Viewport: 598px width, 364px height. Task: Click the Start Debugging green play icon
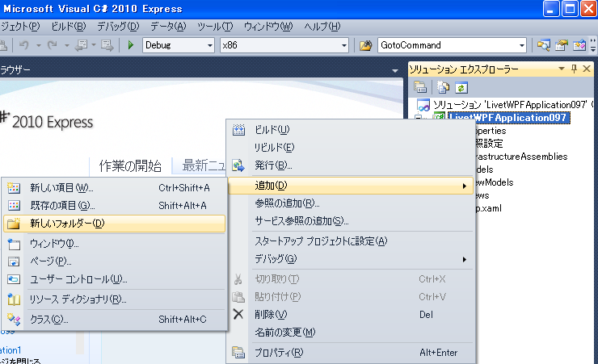pos(131,45)
